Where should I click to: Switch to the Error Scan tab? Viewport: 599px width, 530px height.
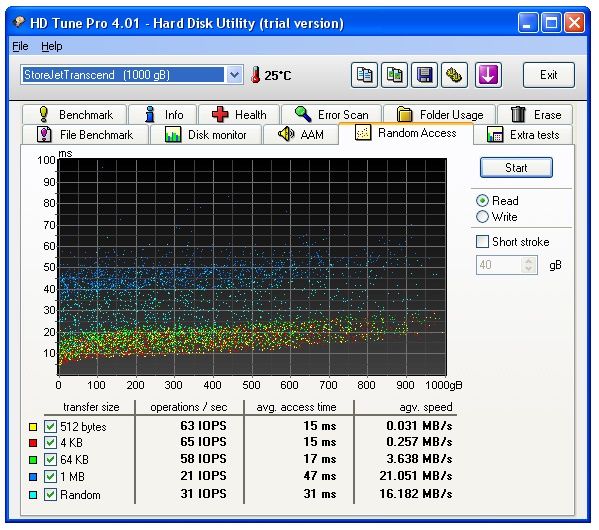[331, 115]
